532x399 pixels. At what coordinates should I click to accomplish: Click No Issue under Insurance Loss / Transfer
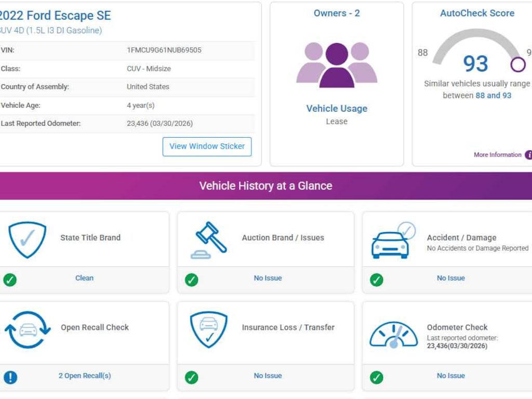[x=268, y=376]
